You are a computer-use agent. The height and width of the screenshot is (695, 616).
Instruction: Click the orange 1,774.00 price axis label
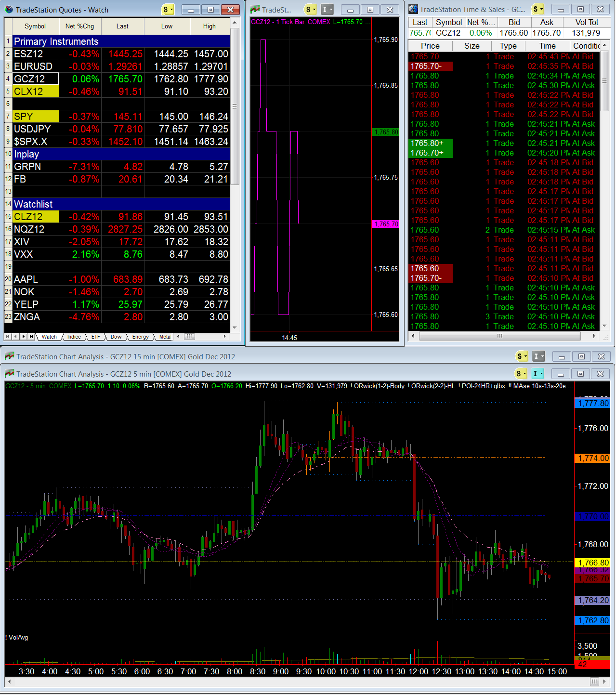pyautogui.click(x=592, y=458)
